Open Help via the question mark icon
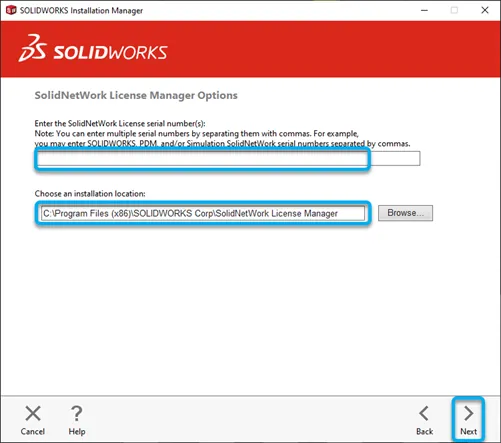 pyautogui.click(x=77, y=413)
